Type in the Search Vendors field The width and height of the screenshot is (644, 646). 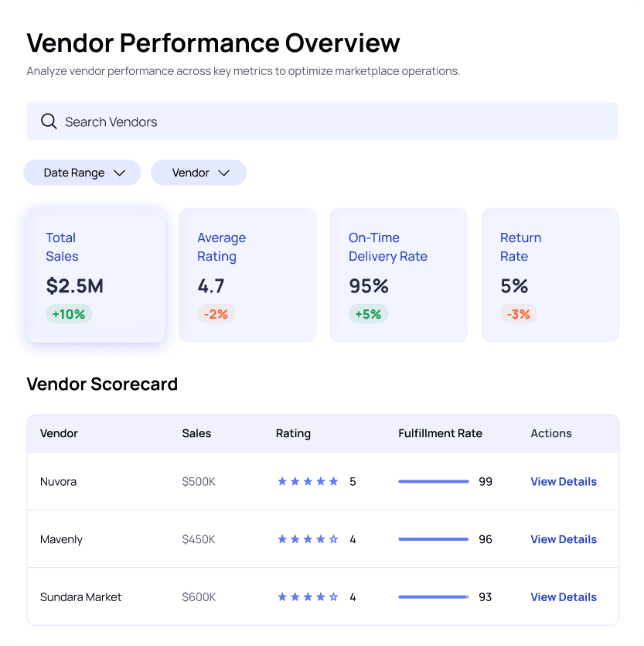coord(332,121)
